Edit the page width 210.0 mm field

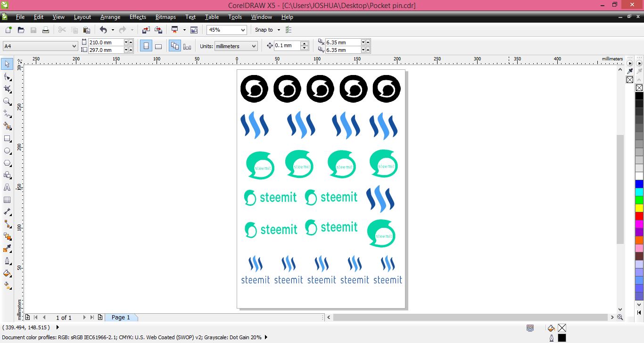pyautogui.click(x=106, y=42)
